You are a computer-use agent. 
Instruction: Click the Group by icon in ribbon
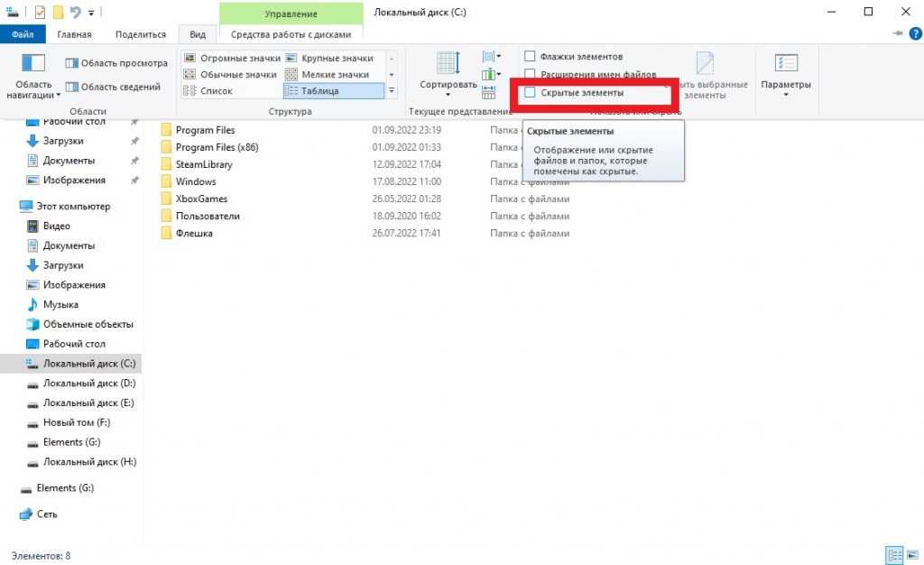490,58
